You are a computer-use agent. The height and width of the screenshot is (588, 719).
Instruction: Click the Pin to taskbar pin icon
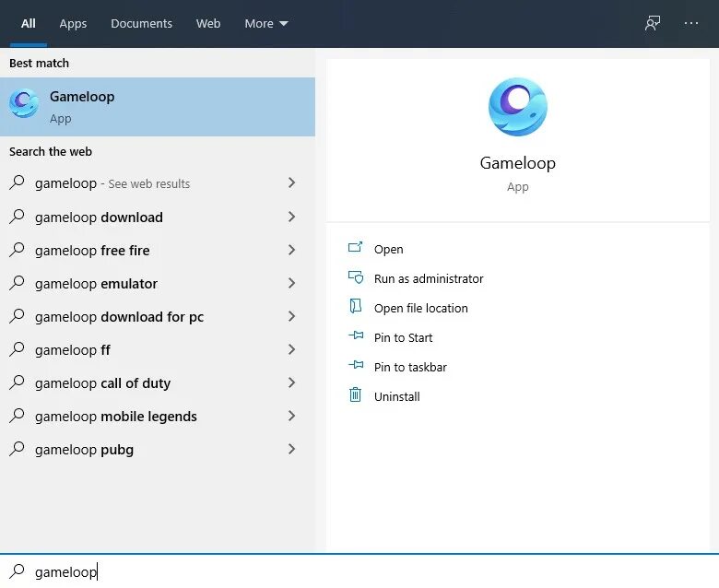[x=356, y=365]
